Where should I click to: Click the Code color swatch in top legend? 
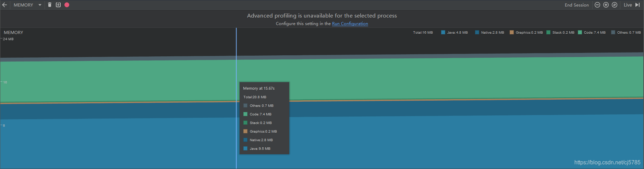click(580, 32)
